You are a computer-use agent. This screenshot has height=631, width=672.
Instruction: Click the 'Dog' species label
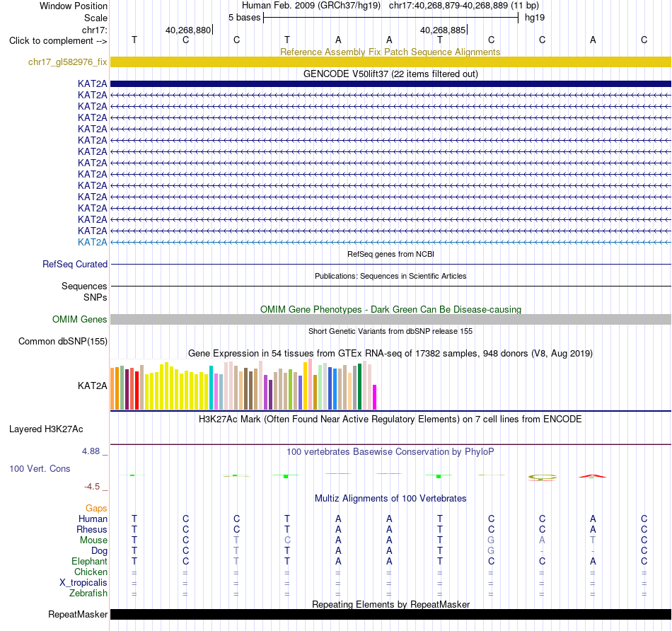tap(99, 551)
